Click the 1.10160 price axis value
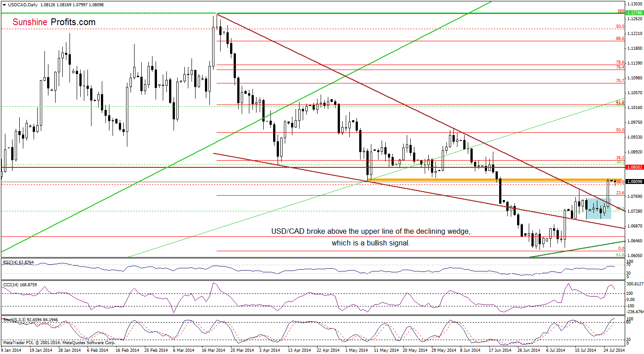This screenshot has width=644, height=354. (x=635, y=108)
